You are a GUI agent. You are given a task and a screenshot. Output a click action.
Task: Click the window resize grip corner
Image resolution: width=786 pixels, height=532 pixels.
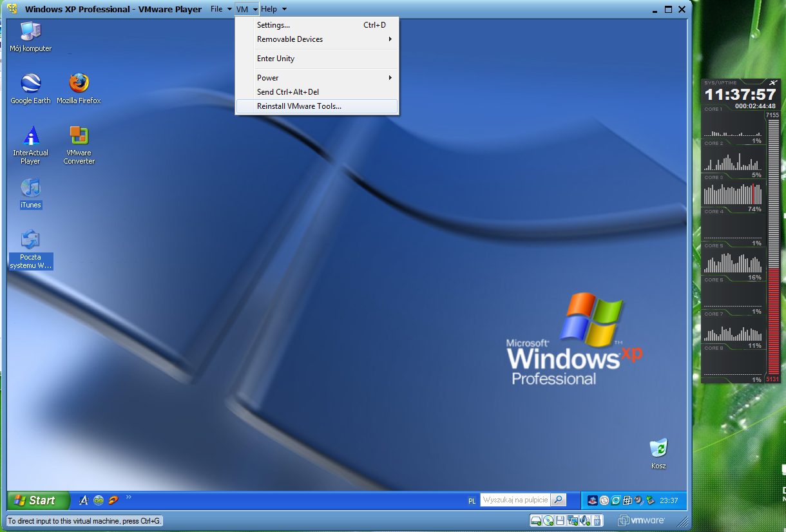click(683, 523)
